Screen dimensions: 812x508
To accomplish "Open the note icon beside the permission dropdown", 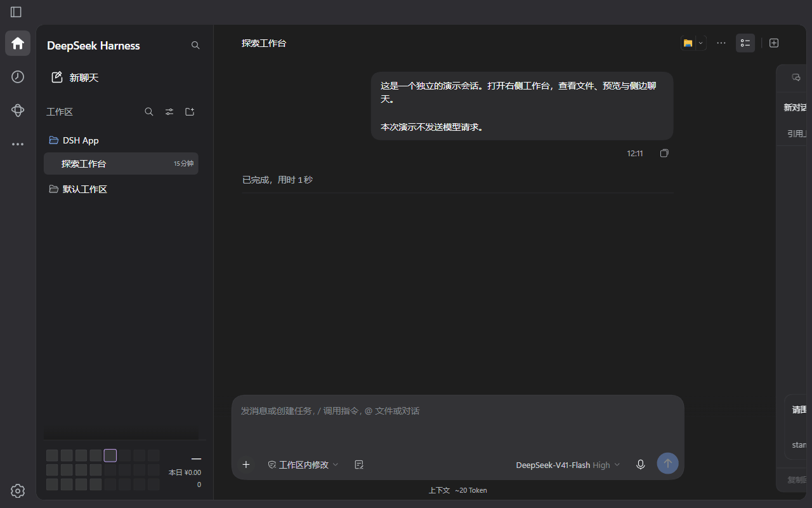I will point(359,465).
